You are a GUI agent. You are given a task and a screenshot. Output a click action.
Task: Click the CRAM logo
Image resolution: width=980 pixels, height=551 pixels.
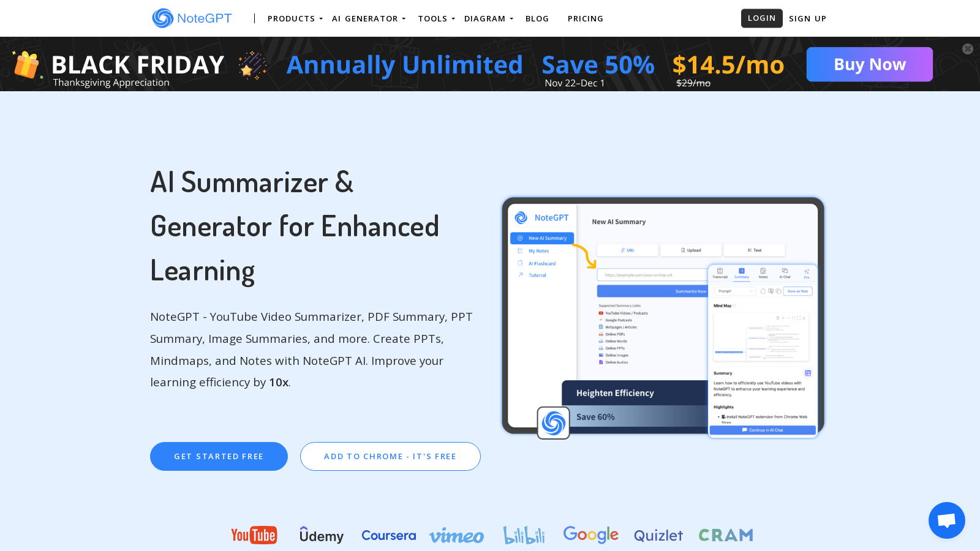(726, 535)
